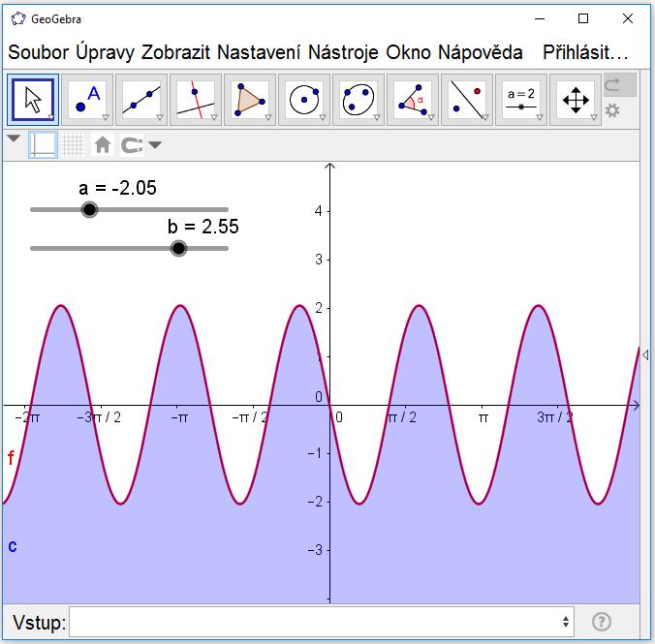
Task: Click the Vstup input field
Action: [322, 622]
